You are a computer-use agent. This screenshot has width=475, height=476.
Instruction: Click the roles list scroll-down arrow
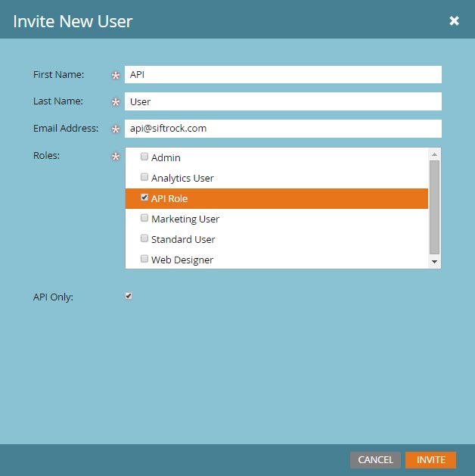coord(434,262)
